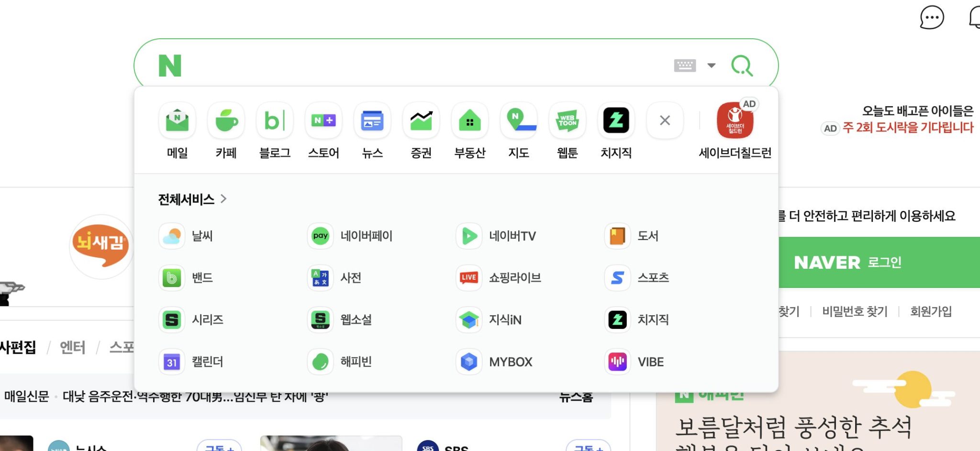Open VIBE music service

point(635,362)
